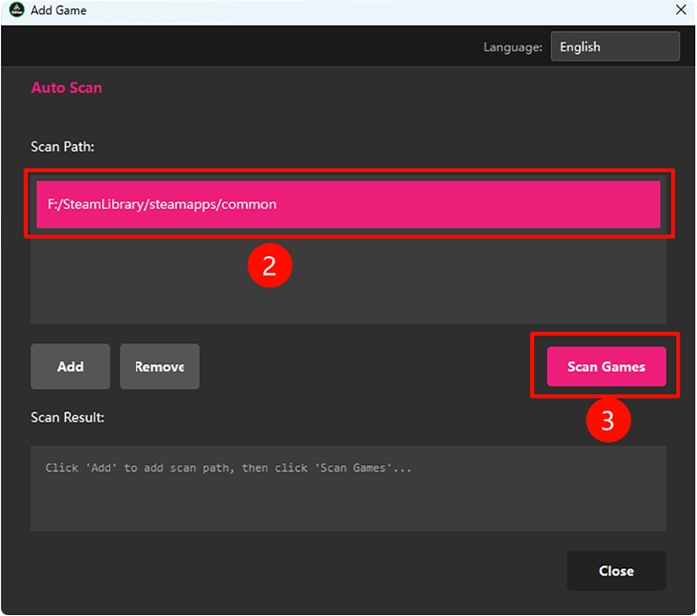697x616 pixels.
Task: Click the scan result placeholder hint text
Action: point(228,468)
